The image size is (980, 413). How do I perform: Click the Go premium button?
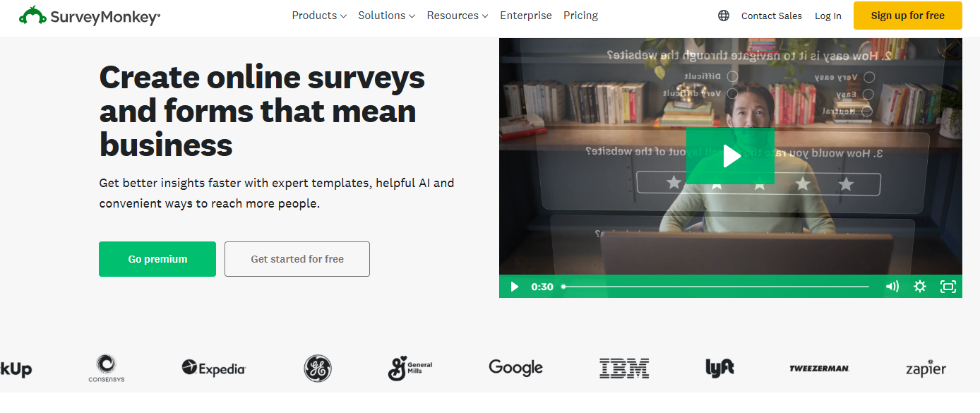(157, 259)
